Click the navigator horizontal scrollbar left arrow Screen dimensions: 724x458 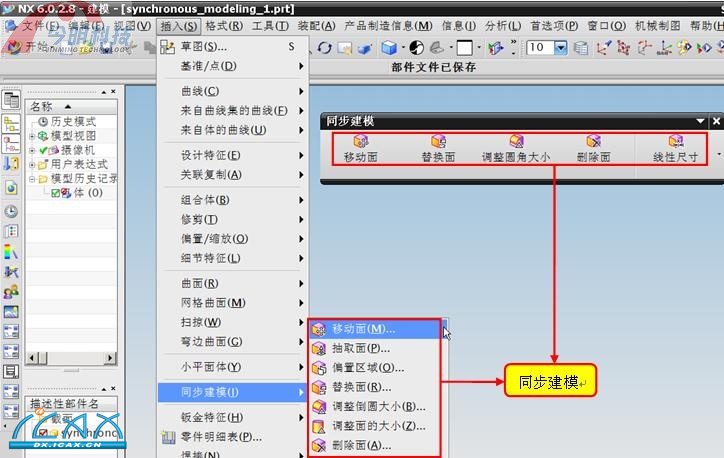coord(32,358)
